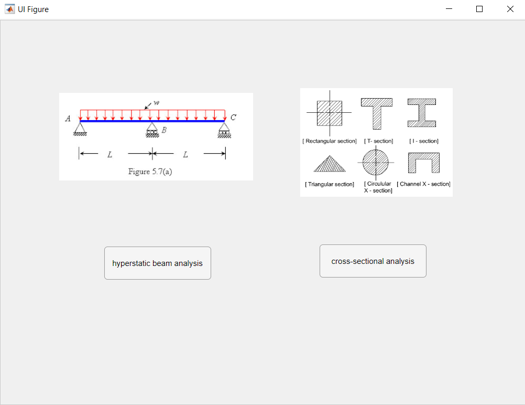This screenshot has width=525, height=405.
Task: Click the distributed load label w
Action: [156, 102]
